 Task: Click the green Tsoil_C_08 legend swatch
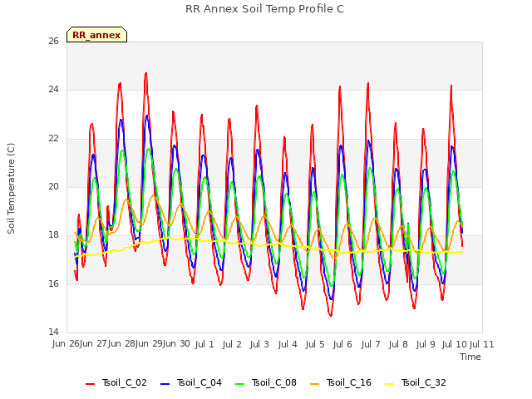pyautogui.click(x=240, y=384)
